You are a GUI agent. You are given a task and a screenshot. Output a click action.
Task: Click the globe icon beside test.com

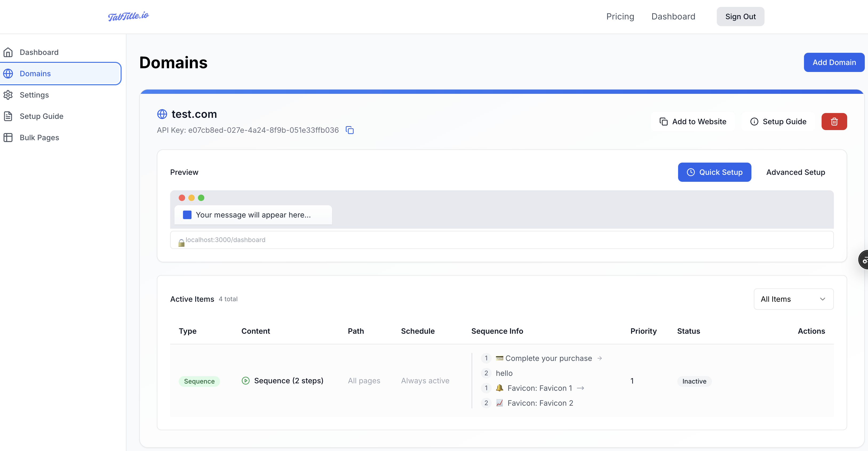coord(162,114)
